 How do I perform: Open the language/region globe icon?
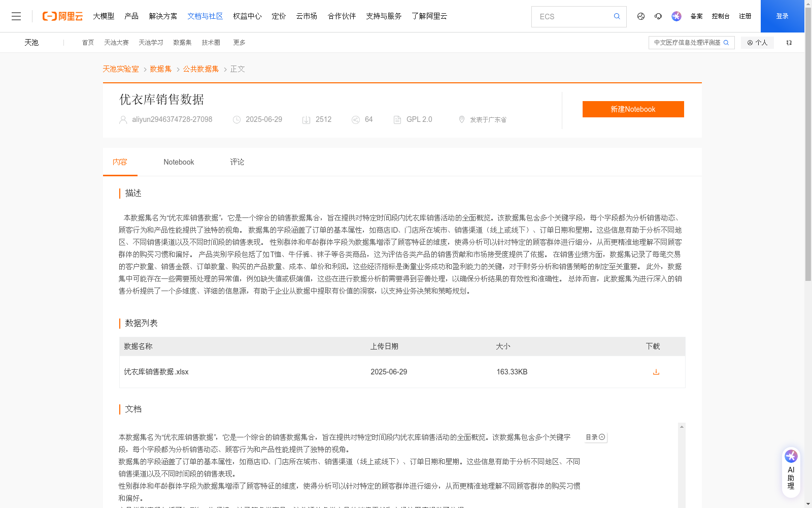[640, 16]
